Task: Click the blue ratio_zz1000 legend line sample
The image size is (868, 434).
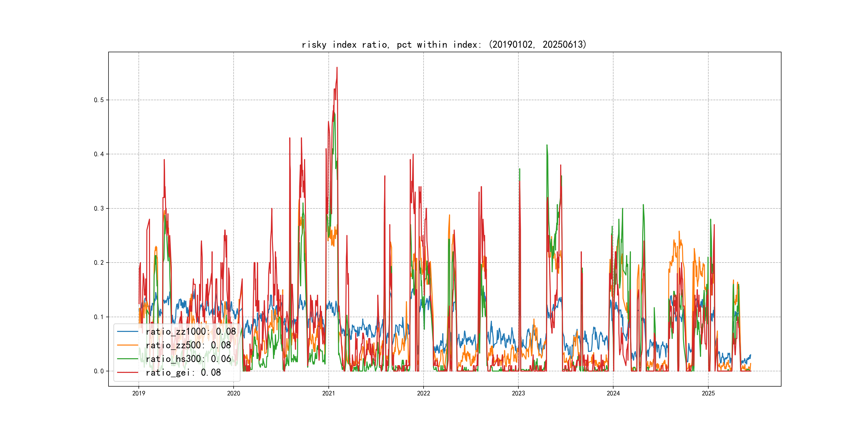Action: 127,332
